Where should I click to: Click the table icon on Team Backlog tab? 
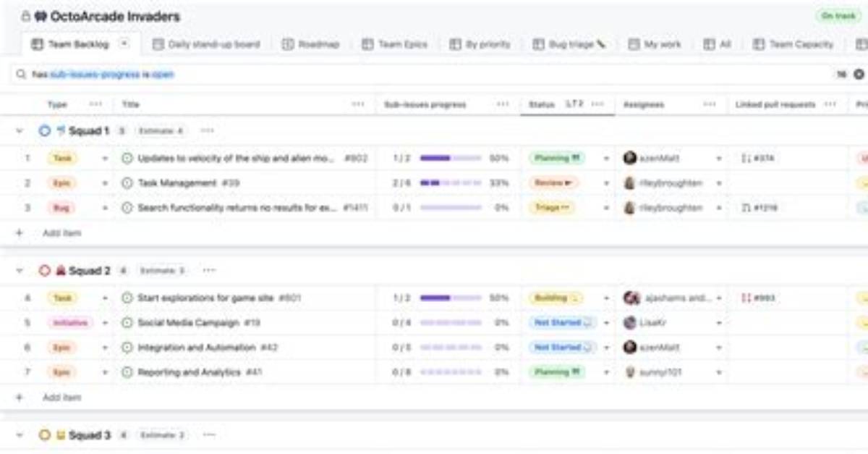[37, 44]
